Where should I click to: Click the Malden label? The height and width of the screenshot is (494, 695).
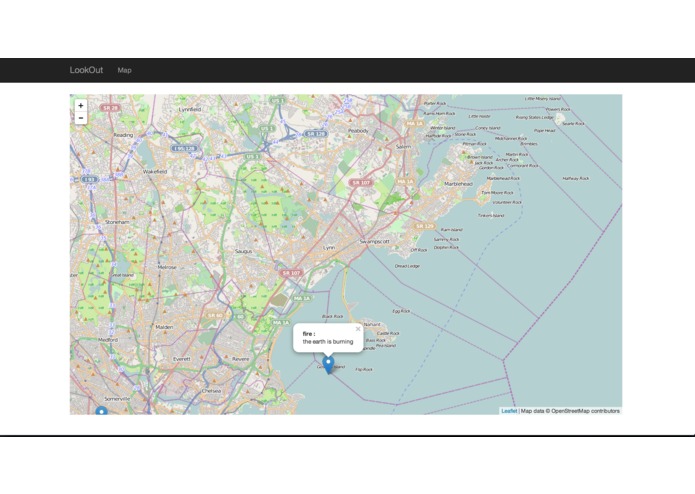pyautogui.click(x=164, y=327)
